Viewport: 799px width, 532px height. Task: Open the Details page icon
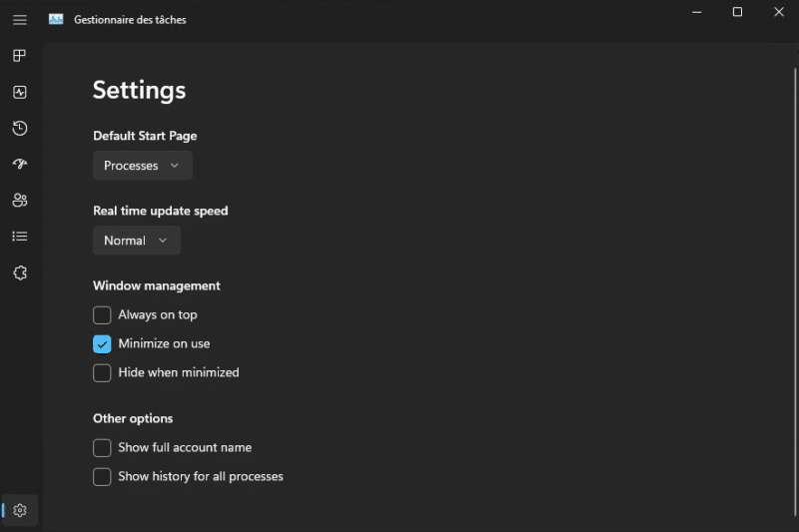pyautogui.click(x=20, y=237)
